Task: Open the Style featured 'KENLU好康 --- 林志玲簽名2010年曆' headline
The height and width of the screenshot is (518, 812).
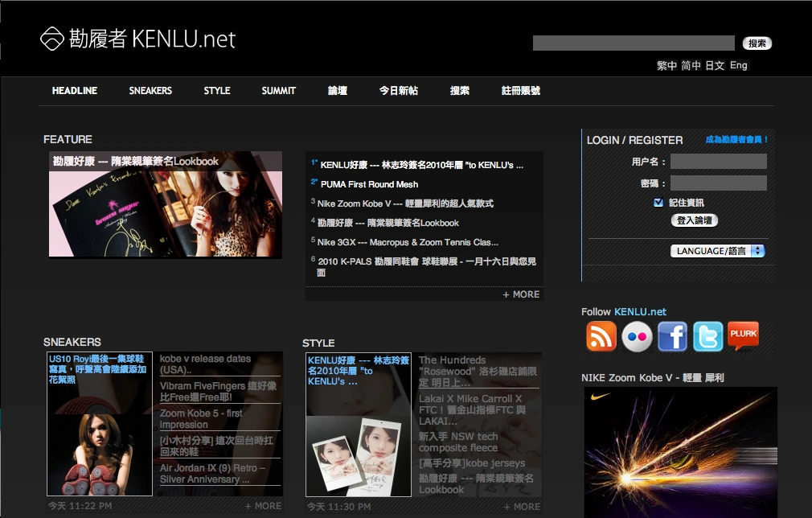Action: (x=358, y=370)
